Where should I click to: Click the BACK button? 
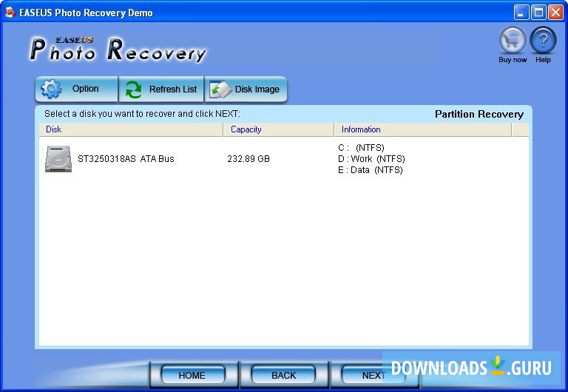[x=284, y=375]
